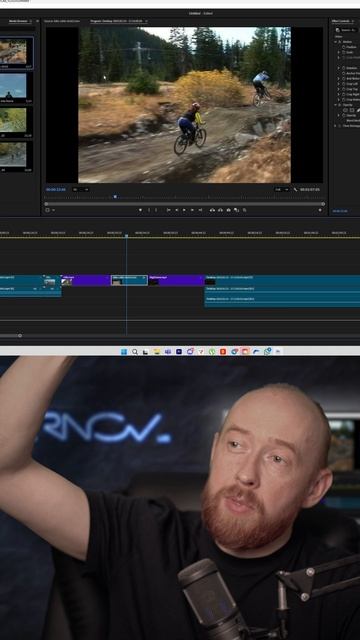Screen dimensions: 360x640
Task: Open the playback resolution dropdown
Action: point(282,189)
